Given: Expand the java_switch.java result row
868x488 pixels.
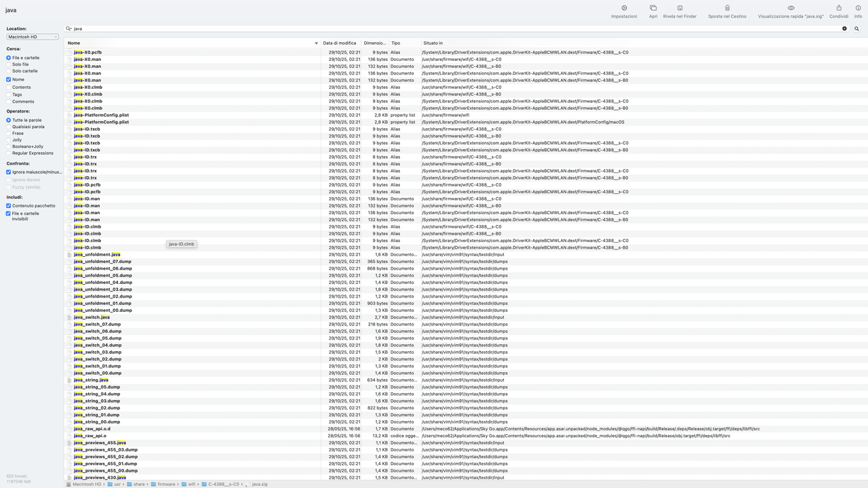Looking at the screenshot, I should tap(68, 317).
